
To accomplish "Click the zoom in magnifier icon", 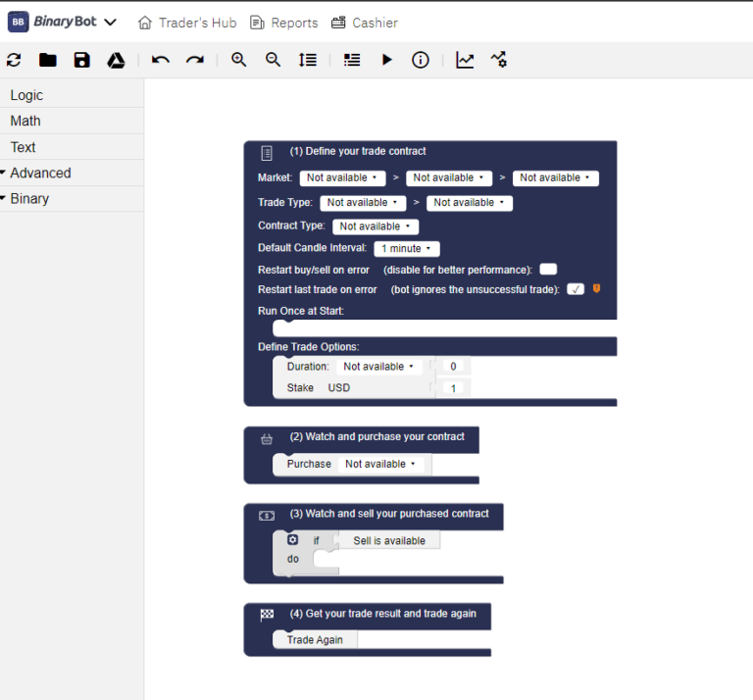I will coord(238,60).
